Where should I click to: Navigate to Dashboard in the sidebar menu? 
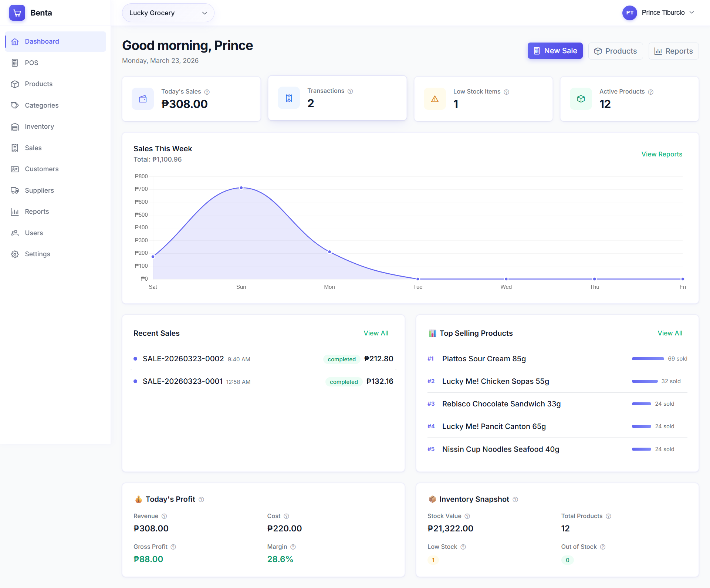click(x=42, y=41)
